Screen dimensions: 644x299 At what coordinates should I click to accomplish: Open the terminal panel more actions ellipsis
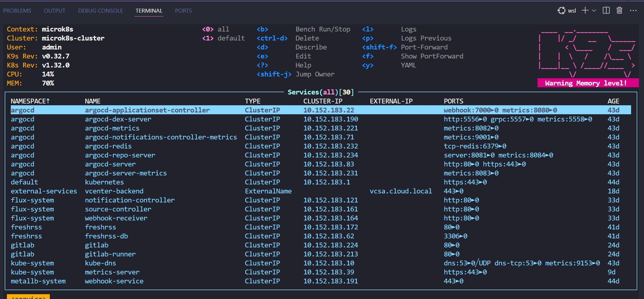633,10
